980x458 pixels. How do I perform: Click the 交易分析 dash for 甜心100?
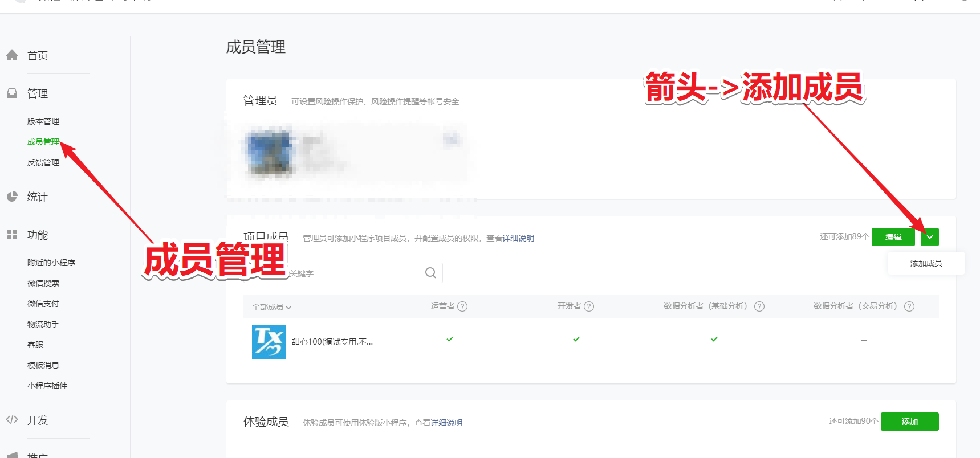(x=864, y=340)
